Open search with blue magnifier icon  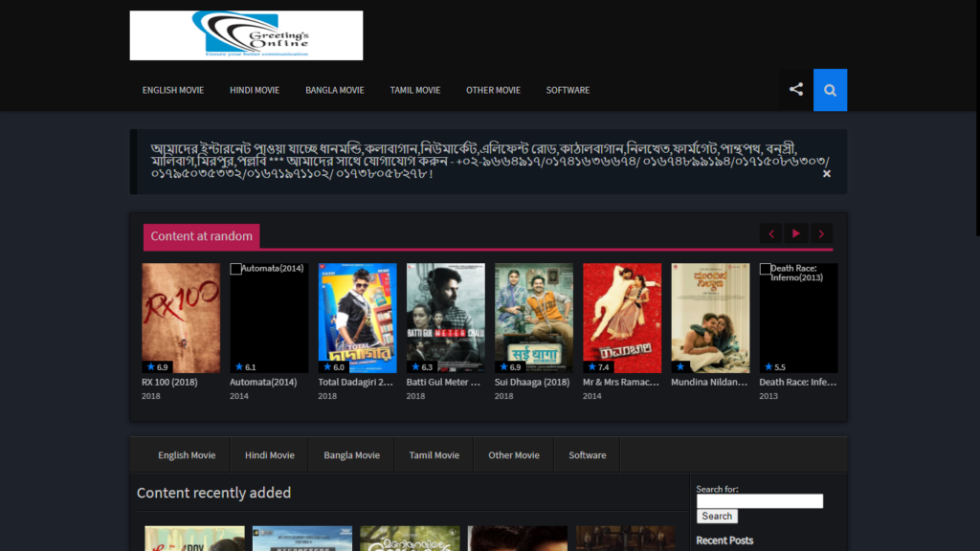tap(830, 90)
